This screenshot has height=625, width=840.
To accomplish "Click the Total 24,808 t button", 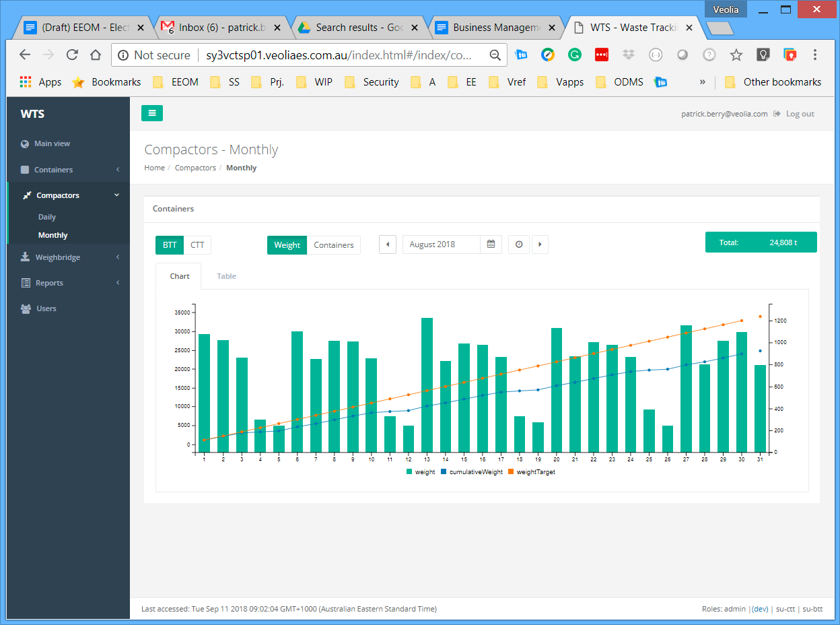I will point(761,242).
